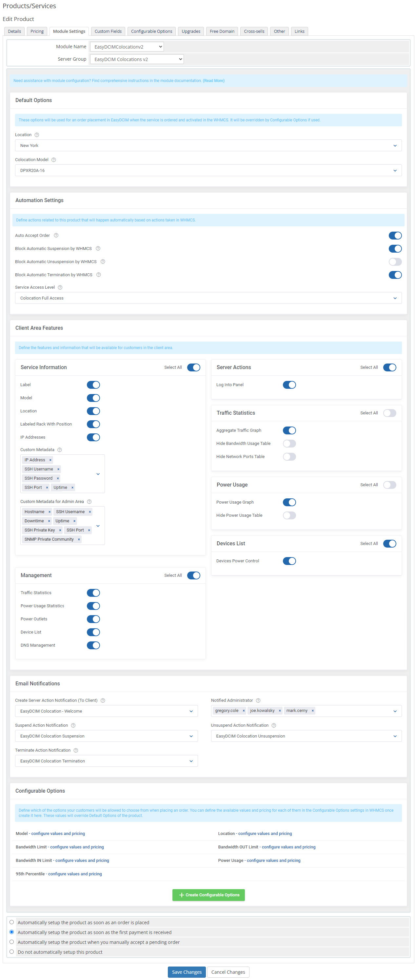Toggle Devices Power Control switch
The height and width of the screenshot is (980, 416).
(x=289, y=561)
